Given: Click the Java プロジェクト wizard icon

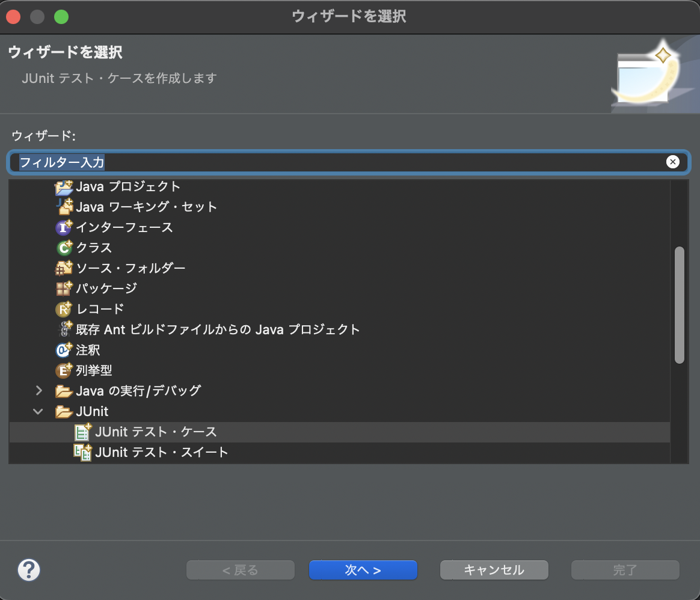Looking at the screenshot, I should [x=64, y=187].
